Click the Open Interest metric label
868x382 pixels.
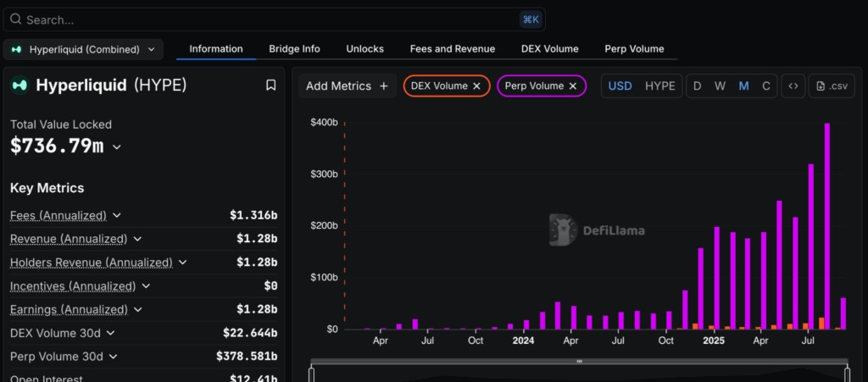47,379
